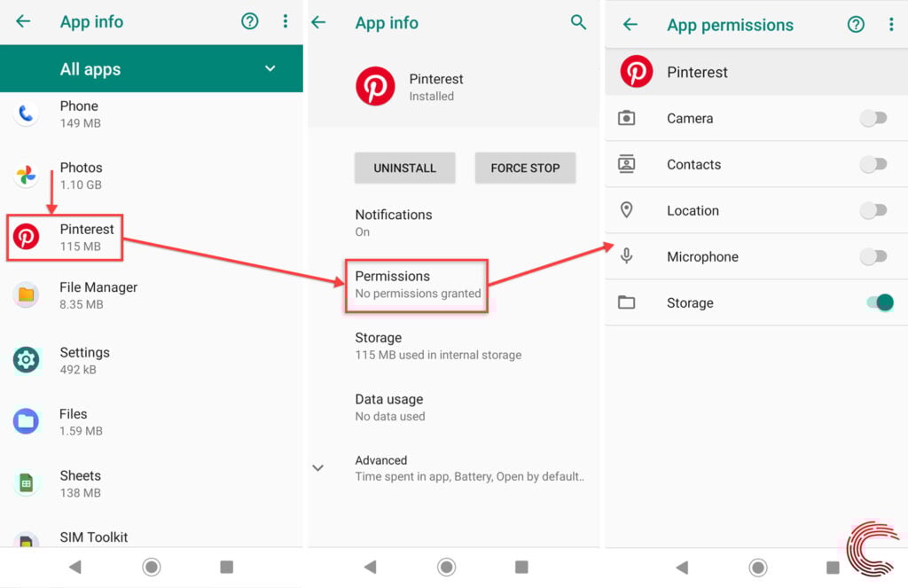908x588 pixels.
Task: Open Settings 492 kB list entry
Action: click(x=151, y=360)
